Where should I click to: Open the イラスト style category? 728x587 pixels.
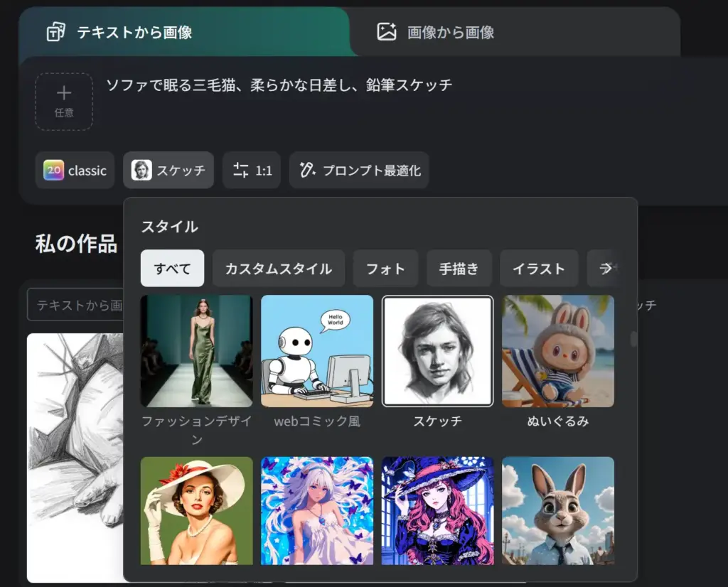tap(539, 268)
